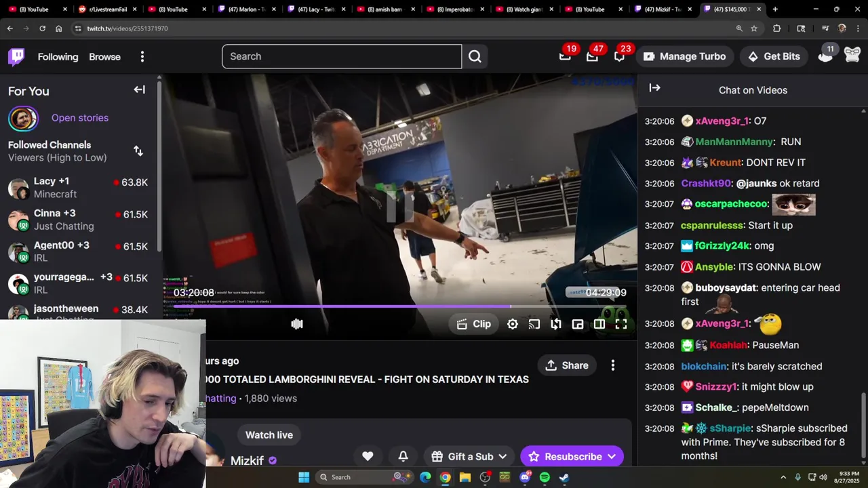
Task: Open the Twitch nav more-options dots
Action: [142, 57]
